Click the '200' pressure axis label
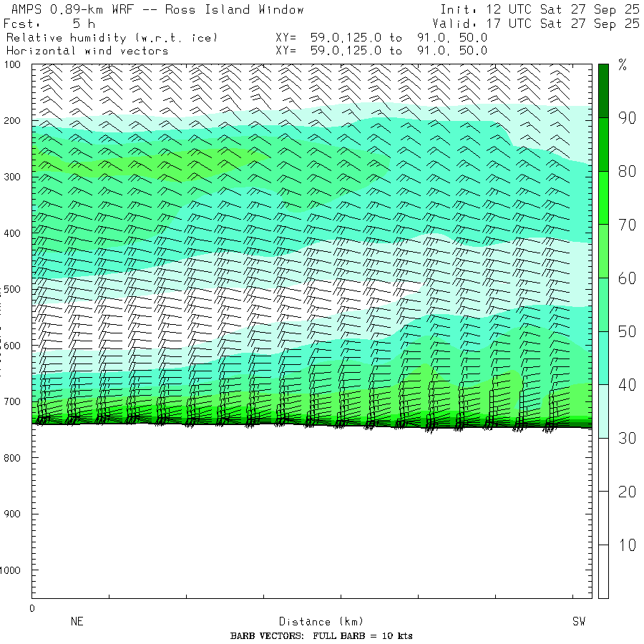Screen dimensions: 644x644 click(12, 121)
